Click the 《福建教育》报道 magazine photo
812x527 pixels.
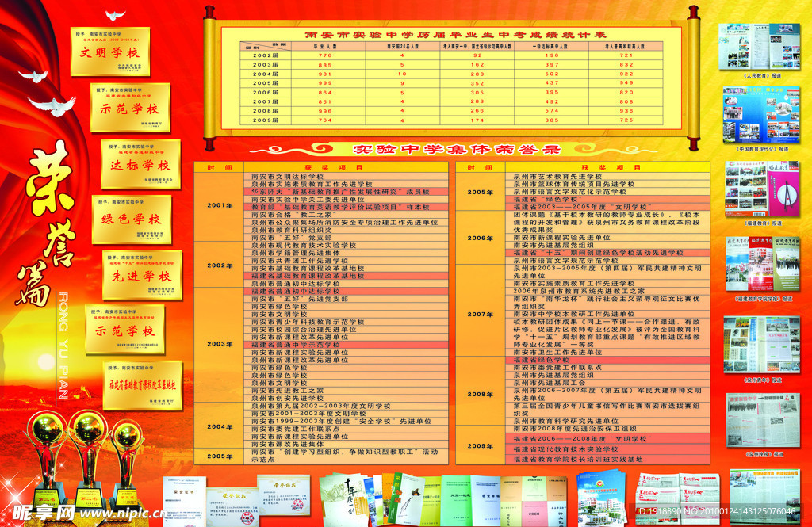click(x=762, y=189)
